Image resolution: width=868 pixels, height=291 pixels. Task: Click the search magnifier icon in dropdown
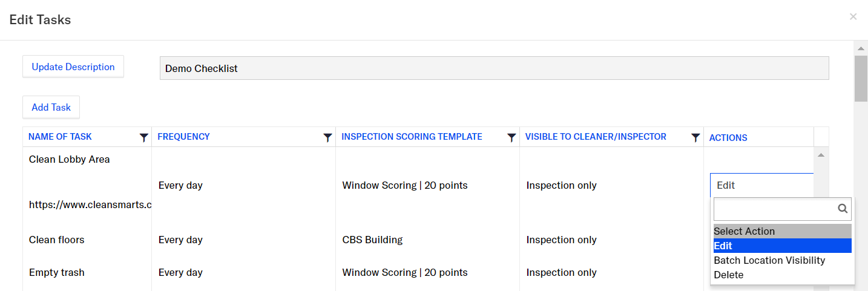pos(843,209)
